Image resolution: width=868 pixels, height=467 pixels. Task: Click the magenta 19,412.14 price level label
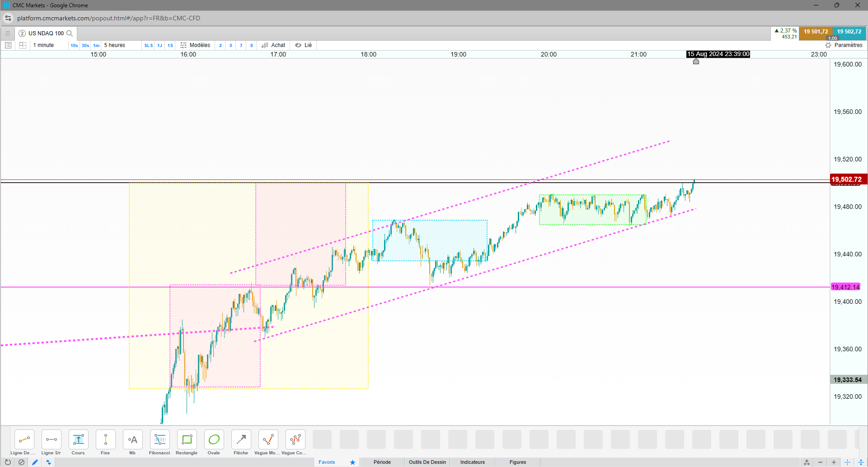845,287
